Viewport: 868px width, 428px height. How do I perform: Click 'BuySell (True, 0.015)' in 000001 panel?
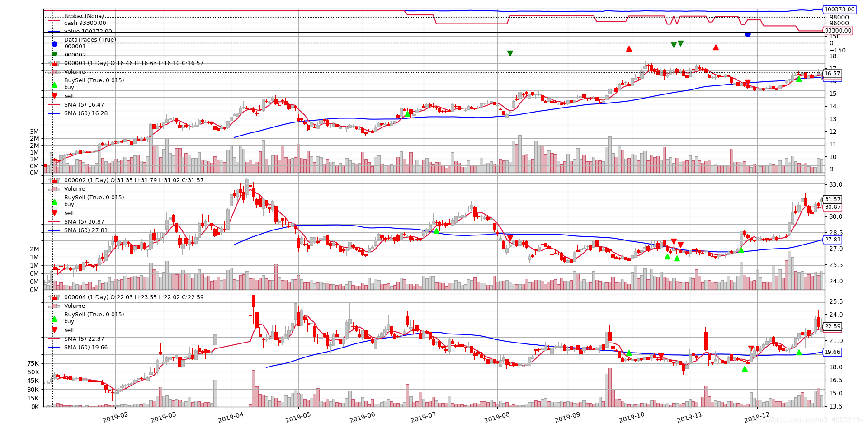pos(94,80)
